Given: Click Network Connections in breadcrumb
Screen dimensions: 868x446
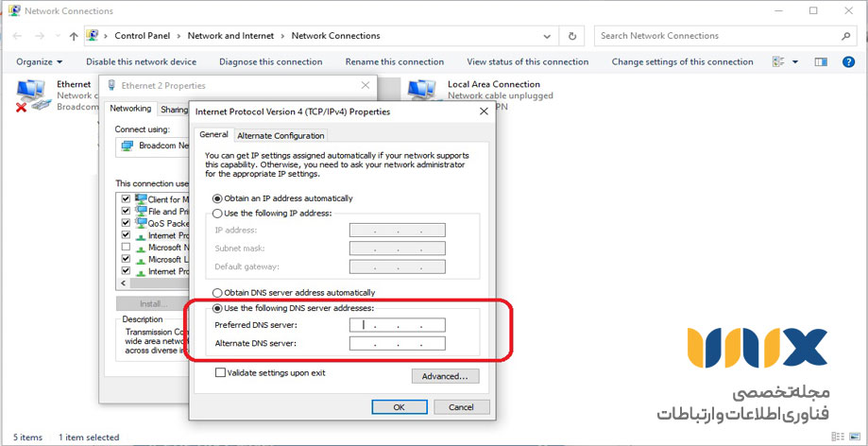Looking at the screenshot, I should click(x=336, y=36).
